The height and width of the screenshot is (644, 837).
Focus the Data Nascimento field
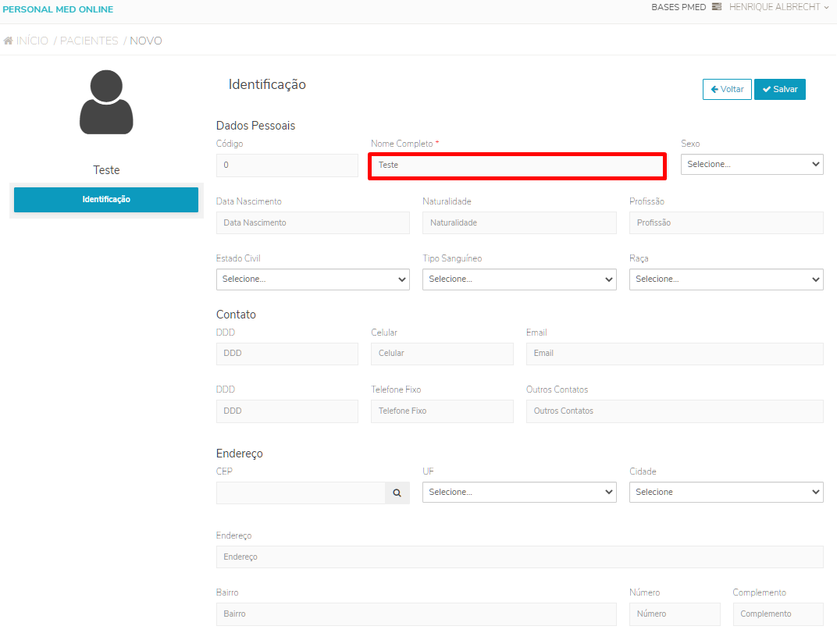313,223
